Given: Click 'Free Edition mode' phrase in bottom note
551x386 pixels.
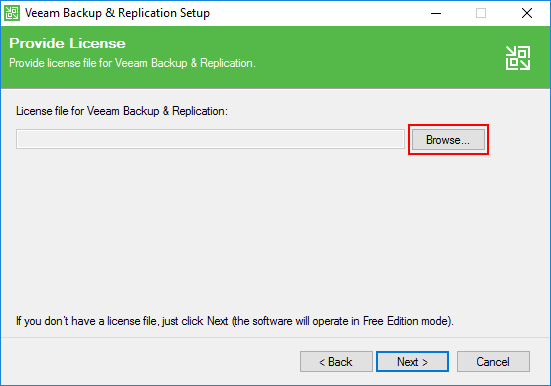Looking at the screenshot, I should (406, 321).
